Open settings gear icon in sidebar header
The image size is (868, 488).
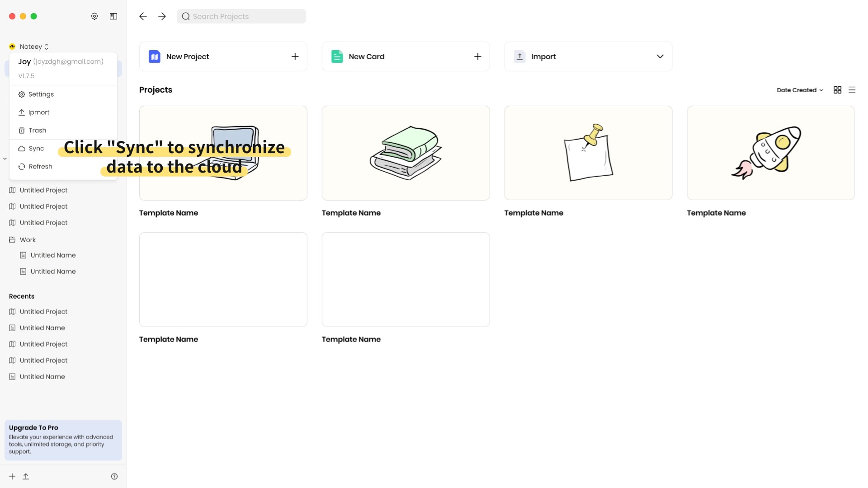tap(94, 16)
